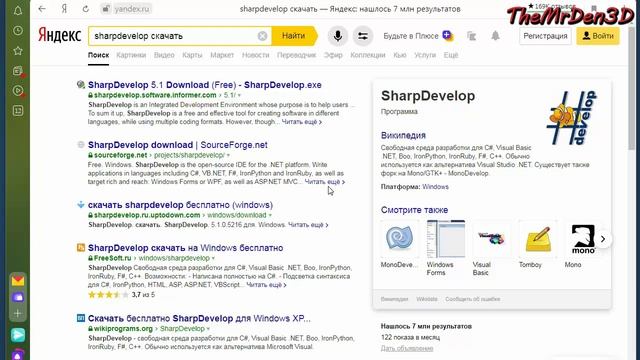The height and width of the screenshot is (360, 640).
Task: Click the Найти search button
Action: (x=293, y=36)
